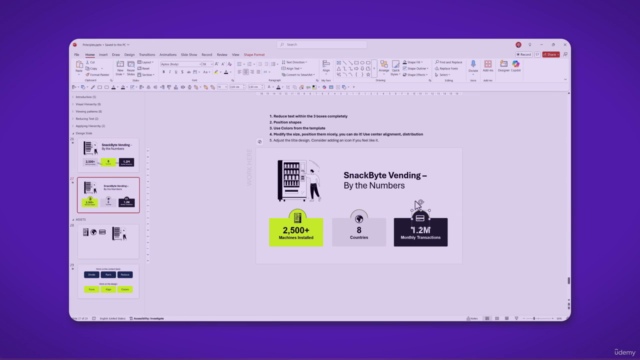The height and width of the screenshot is (360, 640).
Task: Start Dictate microphone
Action: [473, 67]
